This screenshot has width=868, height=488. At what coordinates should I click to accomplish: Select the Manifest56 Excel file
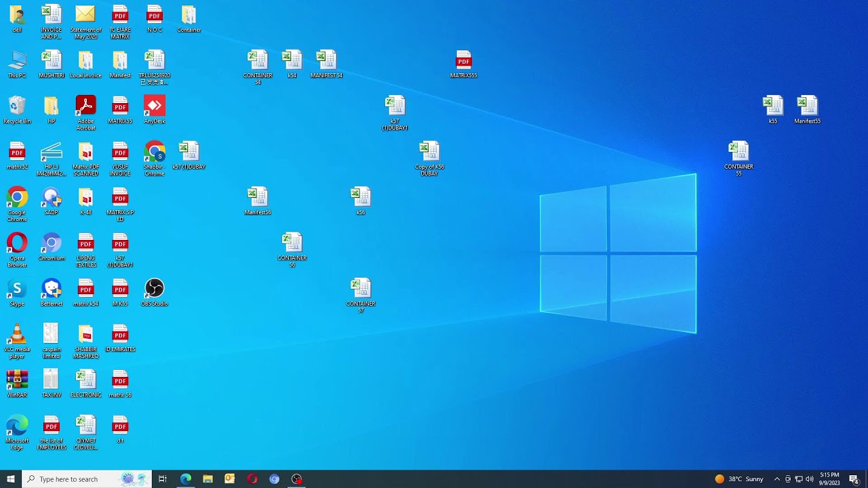(258, 201)
